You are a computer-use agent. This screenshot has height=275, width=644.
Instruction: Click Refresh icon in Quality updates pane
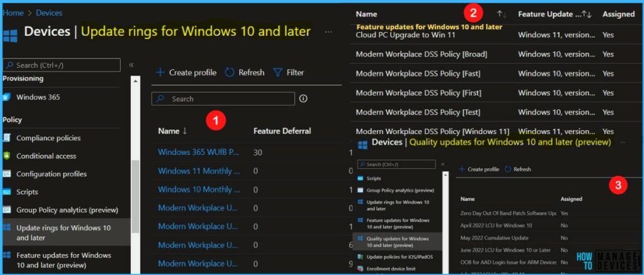point(508,169)
